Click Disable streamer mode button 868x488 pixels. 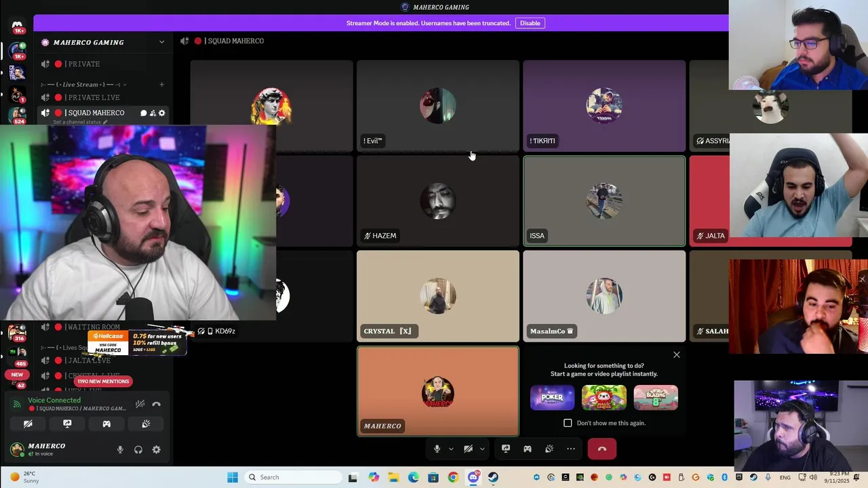530,23
